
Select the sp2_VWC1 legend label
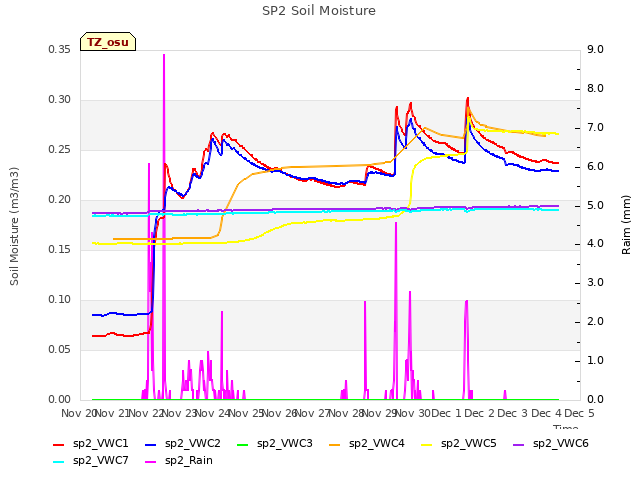[x=100, y=444]
